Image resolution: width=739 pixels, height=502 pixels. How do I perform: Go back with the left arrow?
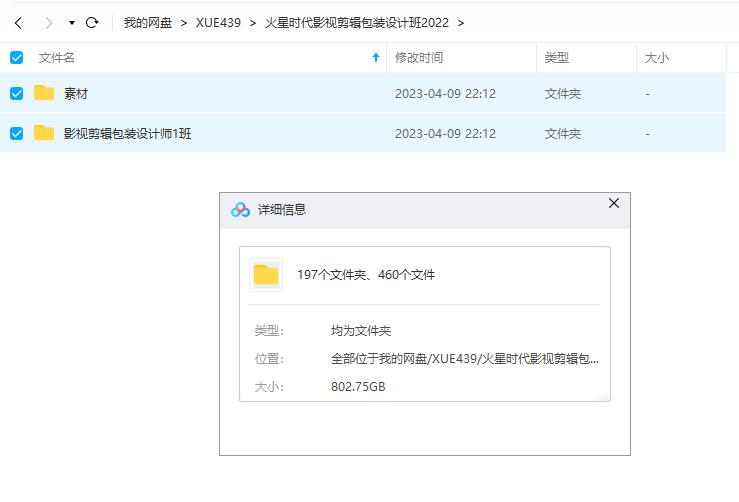18,23
